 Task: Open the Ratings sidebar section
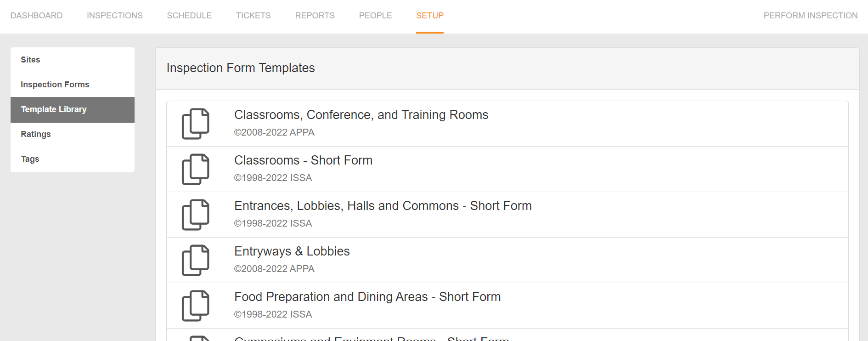click(35, 134)
